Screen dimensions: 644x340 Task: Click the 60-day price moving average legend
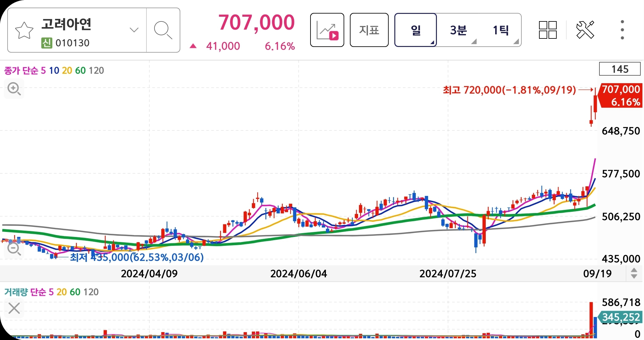coord(80,70)
